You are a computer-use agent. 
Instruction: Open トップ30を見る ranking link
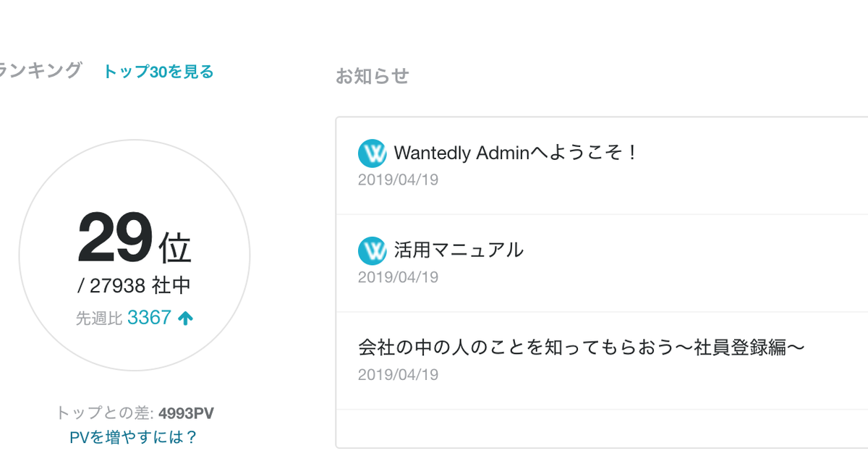coord(158,72)
